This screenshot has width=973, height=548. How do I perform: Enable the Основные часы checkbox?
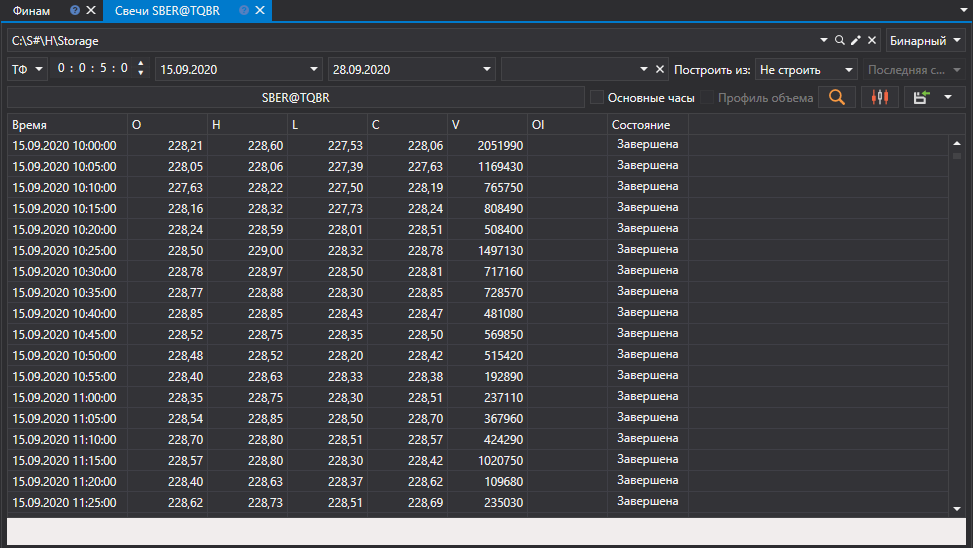[x=597, y=97]
